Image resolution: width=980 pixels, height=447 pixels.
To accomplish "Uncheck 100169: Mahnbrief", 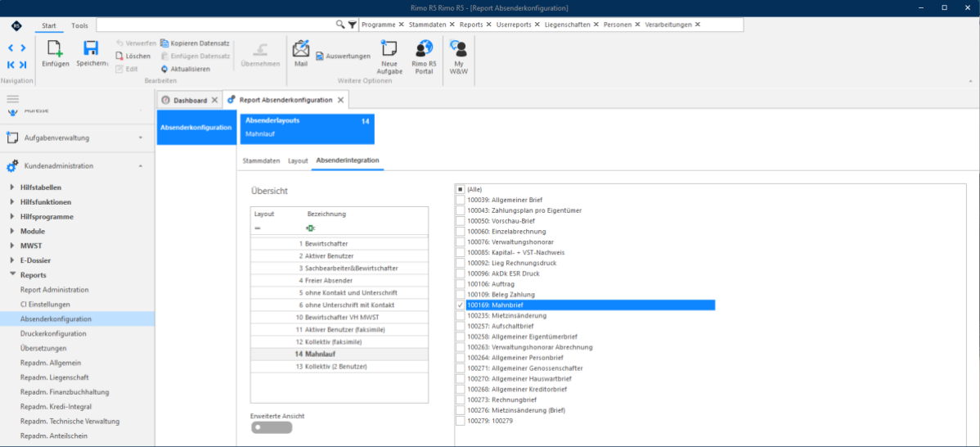I will 461,305.
